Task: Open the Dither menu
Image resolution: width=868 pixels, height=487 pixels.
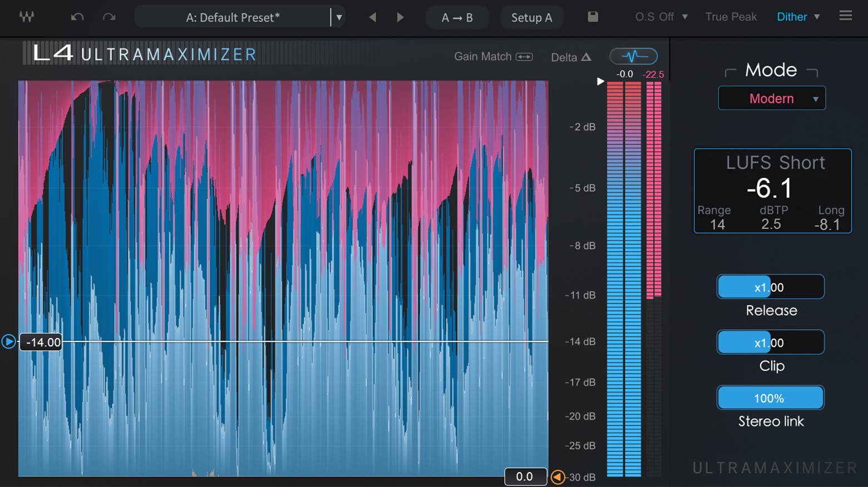Action: (x=798, y=17)
